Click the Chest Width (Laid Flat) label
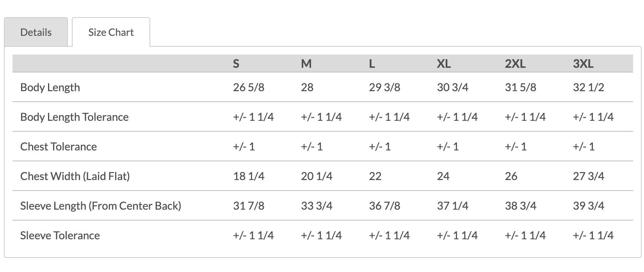Viewport: 644px width, 272px height. pyautogui.click(x=75, y=176)
